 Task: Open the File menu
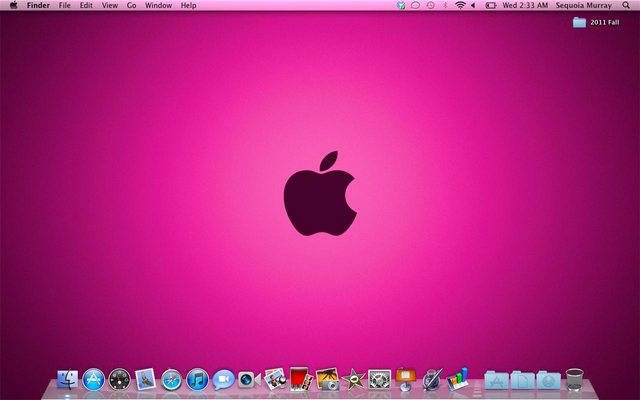64,5
